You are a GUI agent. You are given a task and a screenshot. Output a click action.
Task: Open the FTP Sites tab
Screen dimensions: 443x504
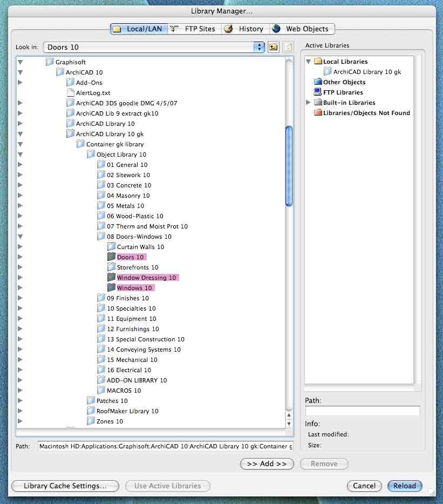coord(194,29)
